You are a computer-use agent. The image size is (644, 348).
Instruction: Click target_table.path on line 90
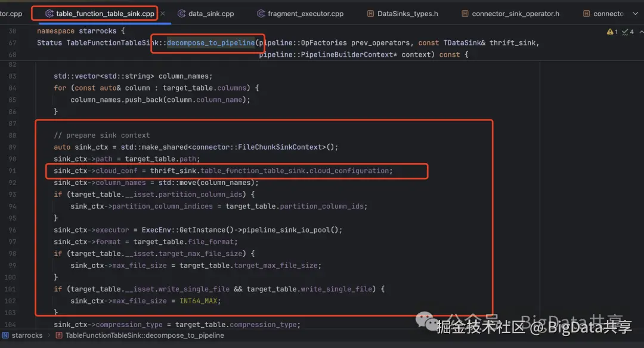(x=160, y=159)
